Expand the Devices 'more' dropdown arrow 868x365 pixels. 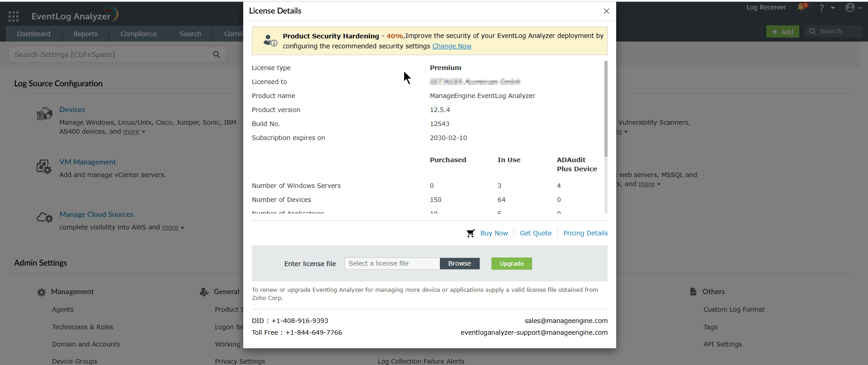pyautogui.click(x=144, y=132)
